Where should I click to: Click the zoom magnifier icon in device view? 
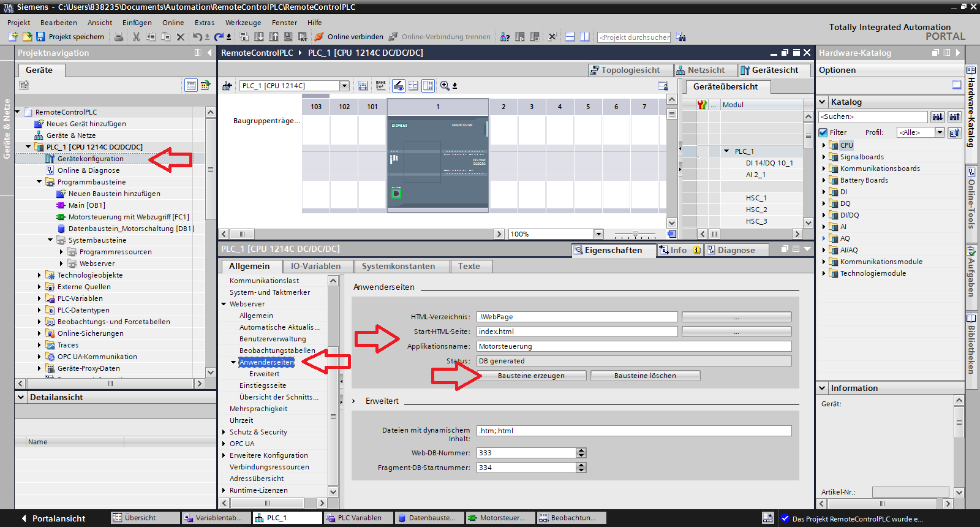click(445, 86)
